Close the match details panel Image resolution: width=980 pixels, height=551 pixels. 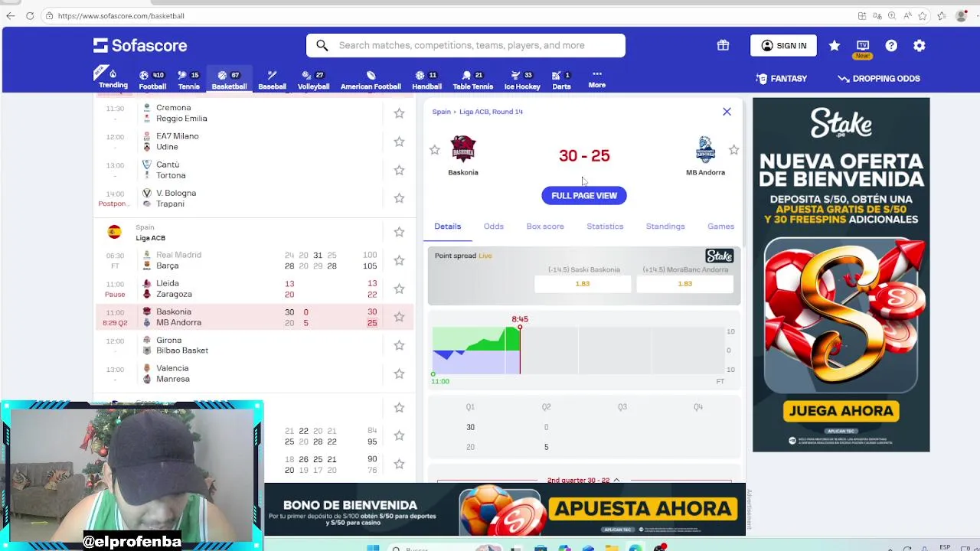coord(727,112)
